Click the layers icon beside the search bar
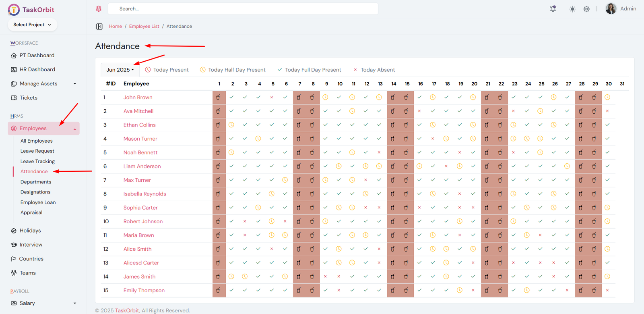Screen dimensions: 644x314 99,9
